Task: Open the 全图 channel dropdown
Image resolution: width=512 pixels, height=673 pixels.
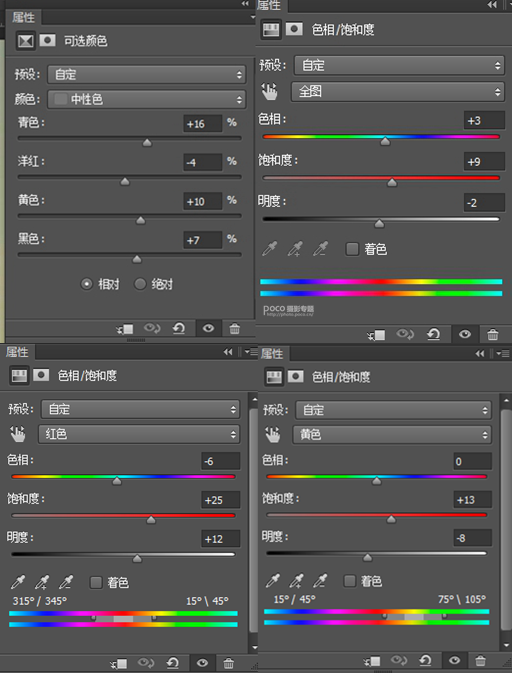Action: coord(397,91)
